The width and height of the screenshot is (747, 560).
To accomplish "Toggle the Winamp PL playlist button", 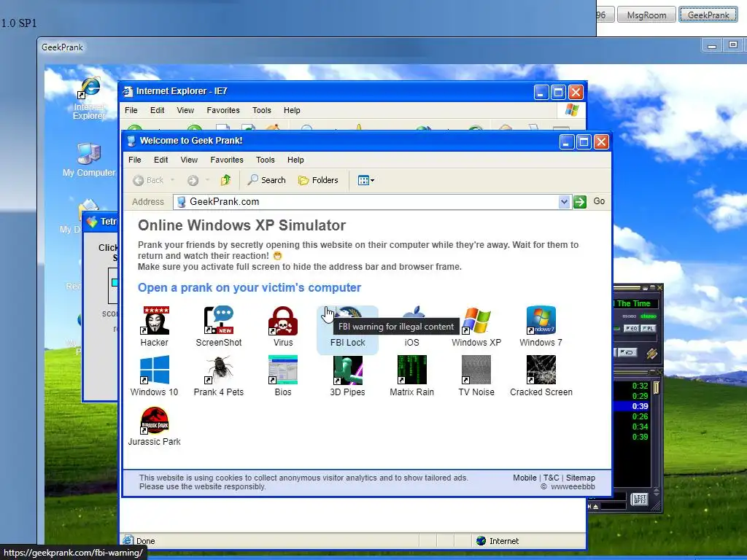I will coord(648,328).
